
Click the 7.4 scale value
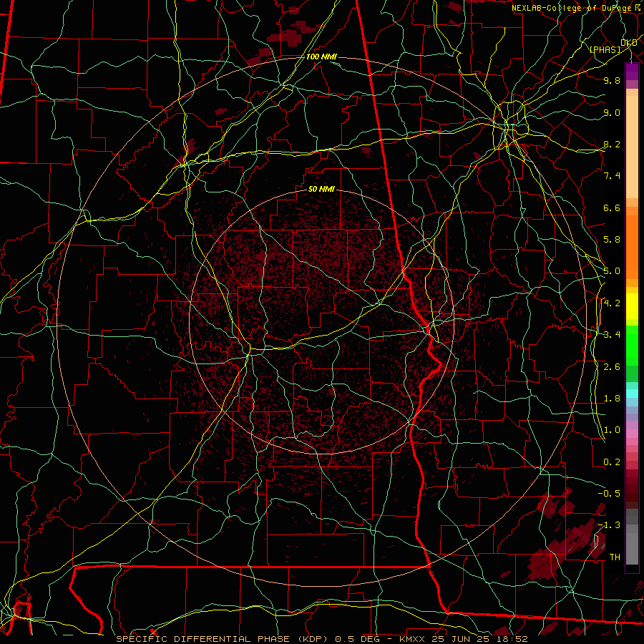(x=612, y=176)
